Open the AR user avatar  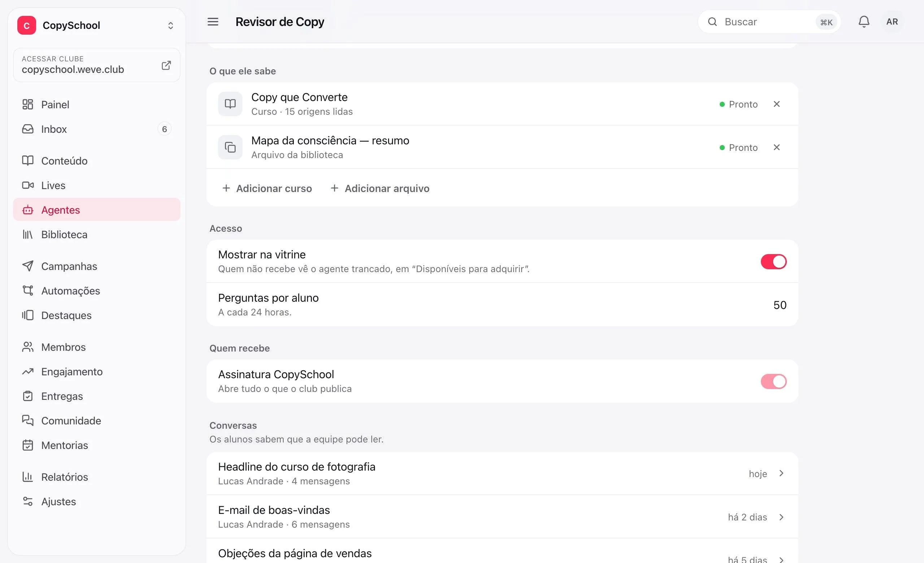tap(892, 22)
